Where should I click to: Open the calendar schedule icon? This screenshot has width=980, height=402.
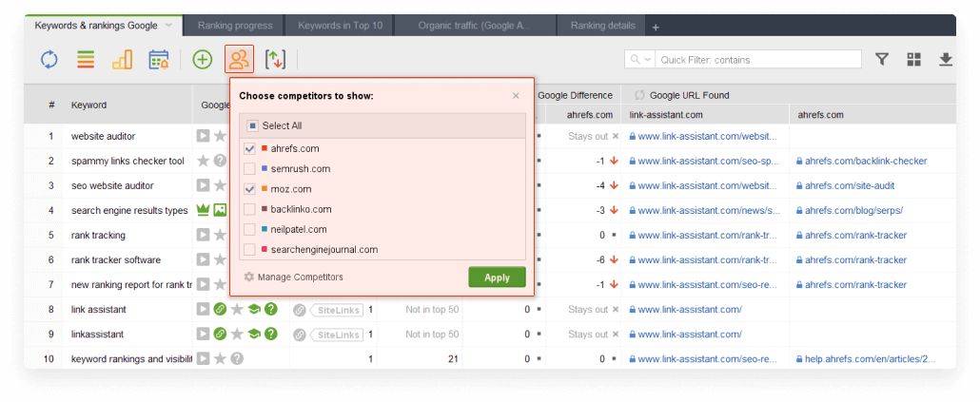click(158, 60)
